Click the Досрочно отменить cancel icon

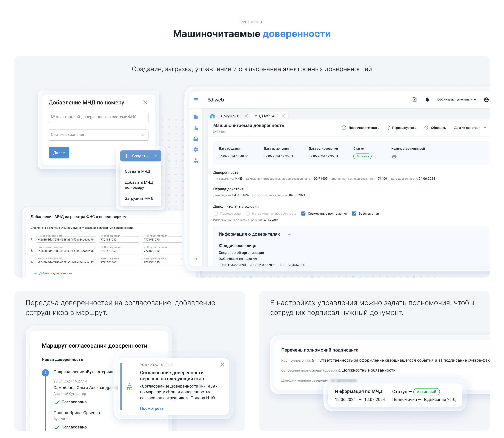[344, 128]
